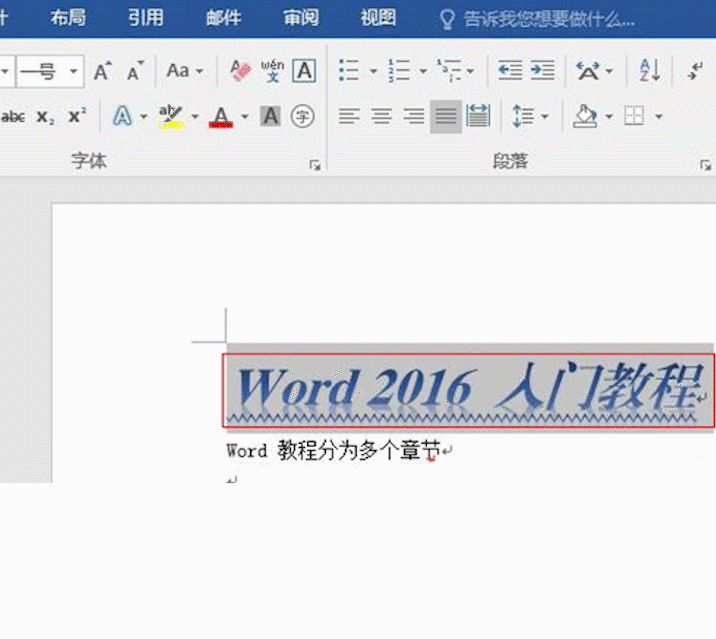
Task: Click the lightbulb Tell Me icon
Action: point(447,20)
